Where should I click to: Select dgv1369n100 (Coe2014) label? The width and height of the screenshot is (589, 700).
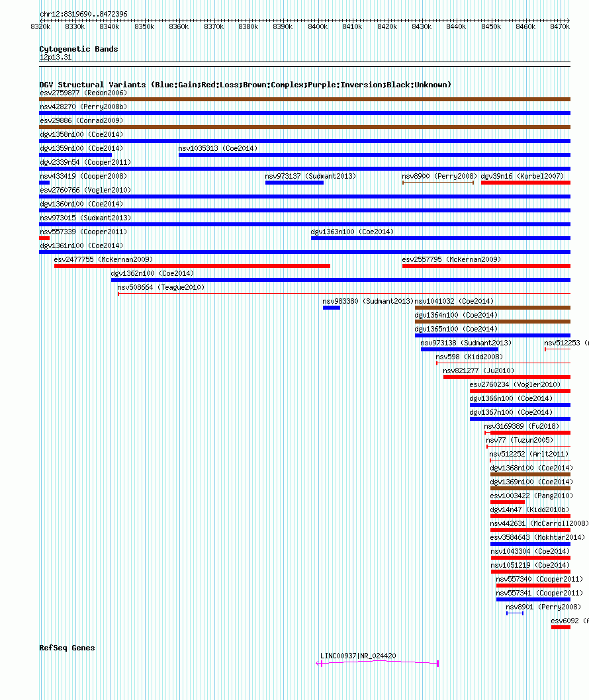point(531,482)
